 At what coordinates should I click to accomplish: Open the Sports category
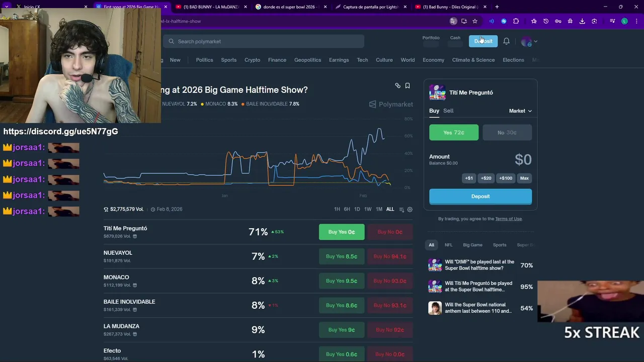pos(228,60)
